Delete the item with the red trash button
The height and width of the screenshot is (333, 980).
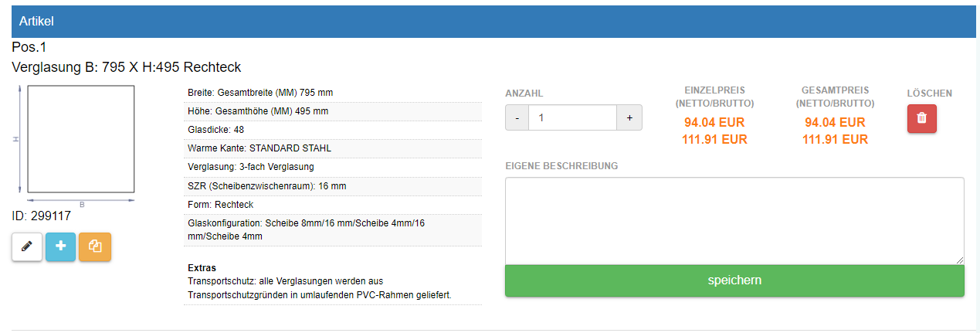tap(921, 118)
